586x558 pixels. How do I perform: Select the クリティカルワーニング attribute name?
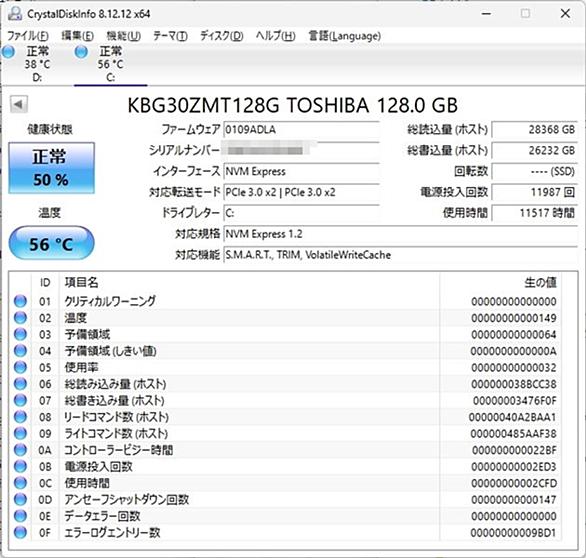tap(110, 301)
